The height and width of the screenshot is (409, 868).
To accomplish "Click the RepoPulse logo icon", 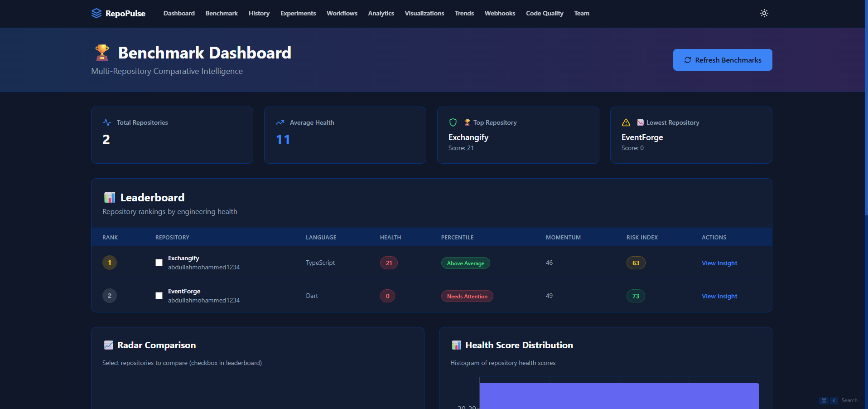I will click(x=96, y=13).
